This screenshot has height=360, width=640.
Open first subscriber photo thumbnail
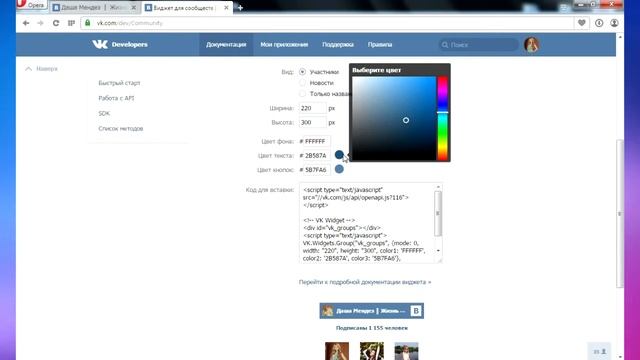[x=337, y=351]
